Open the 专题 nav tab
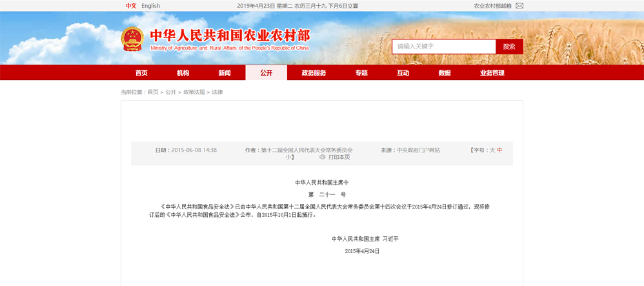This screenshot has width=644, height=286. 361,73
